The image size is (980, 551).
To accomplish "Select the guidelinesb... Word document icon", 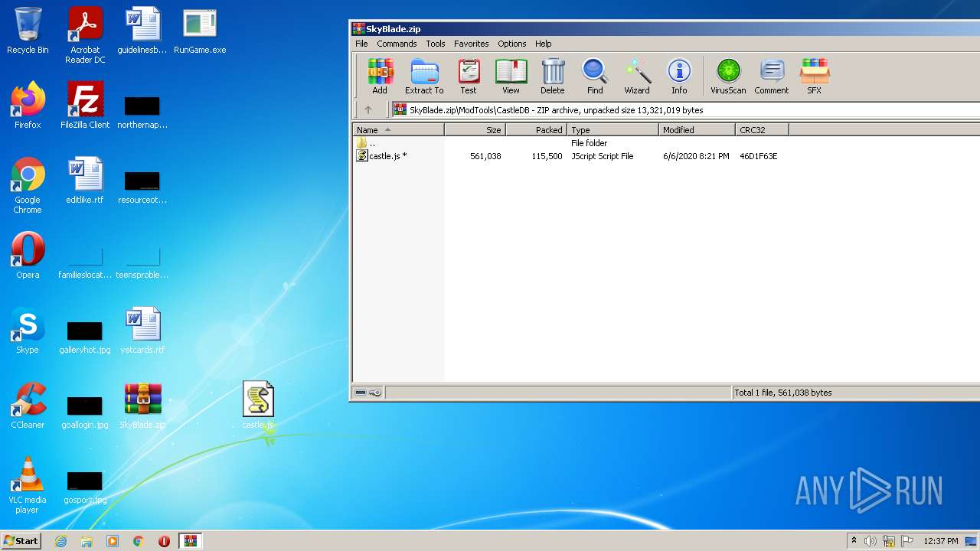I will pyautogui.click(x=142, y=31).
